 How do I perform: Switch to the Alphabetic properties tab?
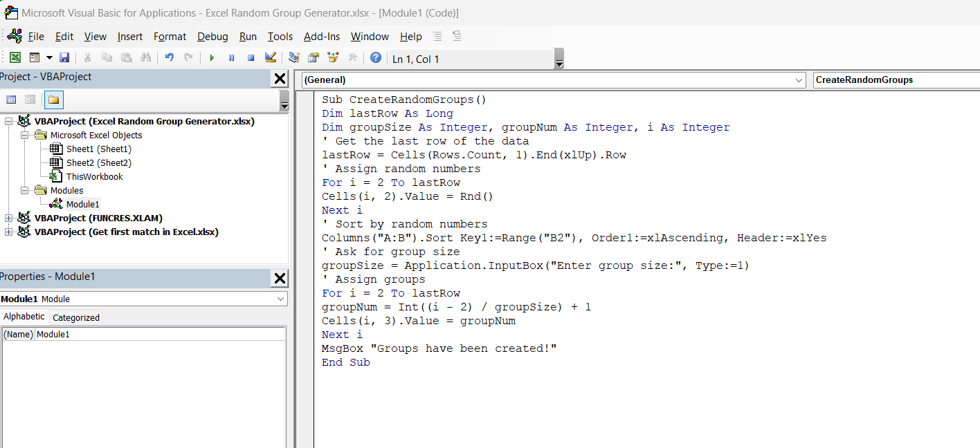24,317
